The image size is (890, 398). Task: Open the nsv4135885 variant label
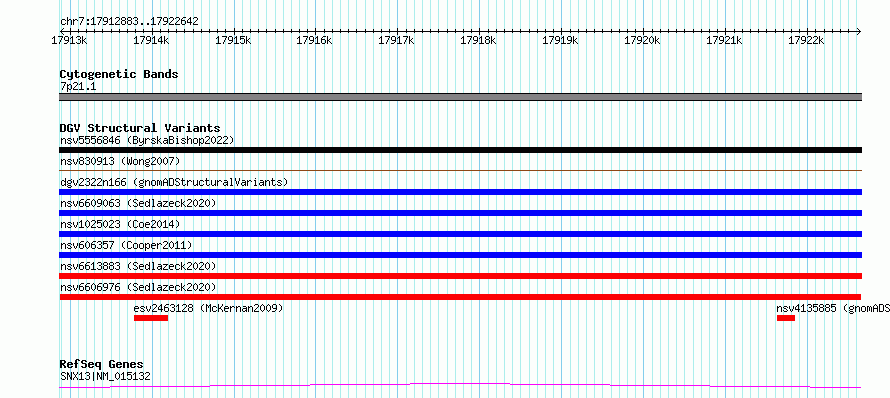tap(833, 308)
